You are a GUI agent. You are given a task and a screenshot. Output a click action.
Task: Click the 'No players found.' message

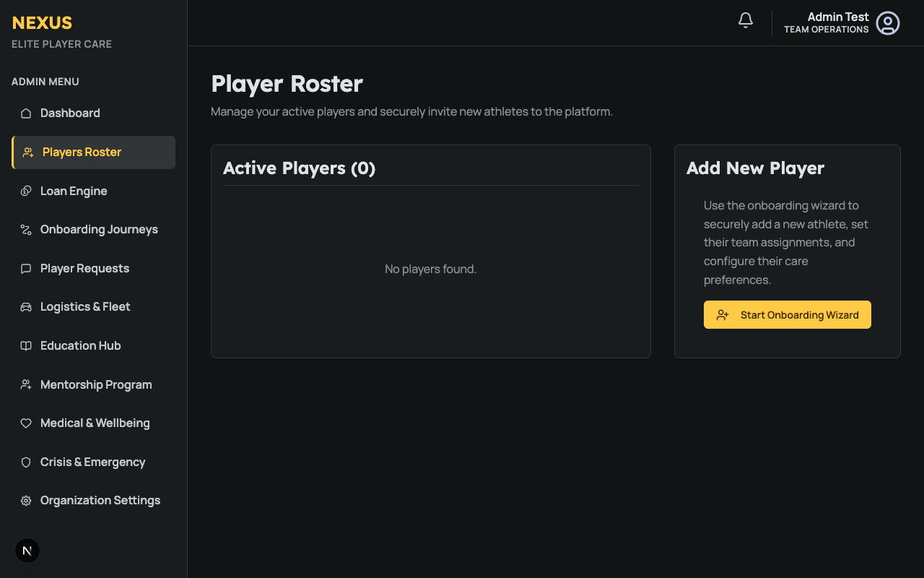coord(431,269)
